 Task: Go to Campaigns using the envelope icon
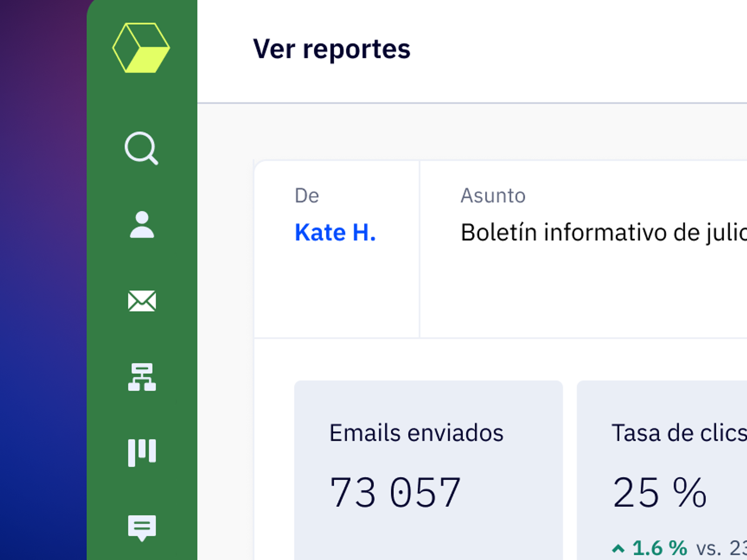142,301
